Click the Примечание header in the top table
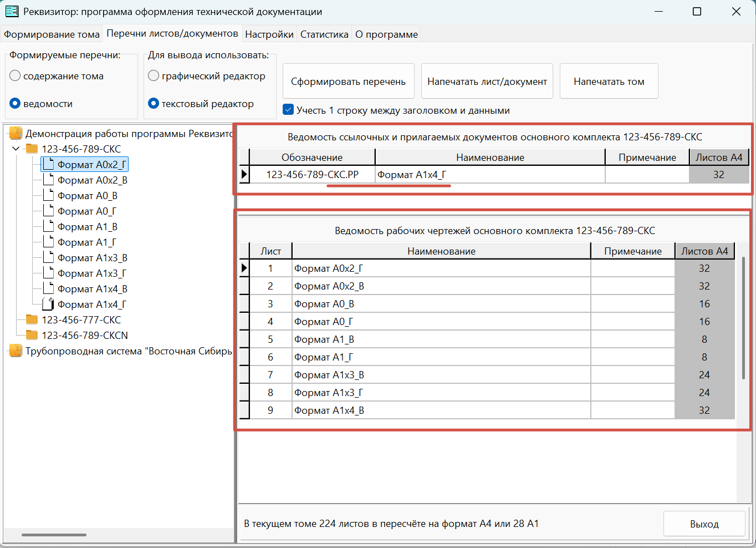This screenshot has height=548, width=756. pyautogui.click(x=647, y=157)
